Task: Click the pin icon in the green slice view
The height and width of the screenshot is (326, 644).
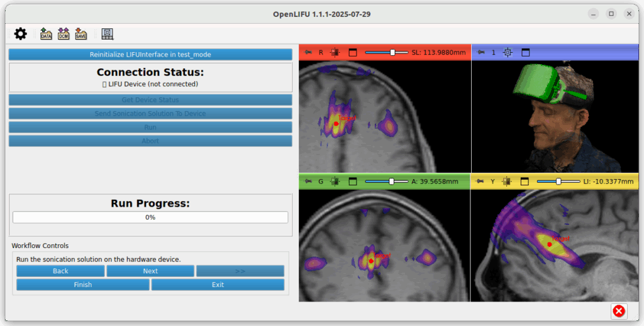Action: click(308, 182)
